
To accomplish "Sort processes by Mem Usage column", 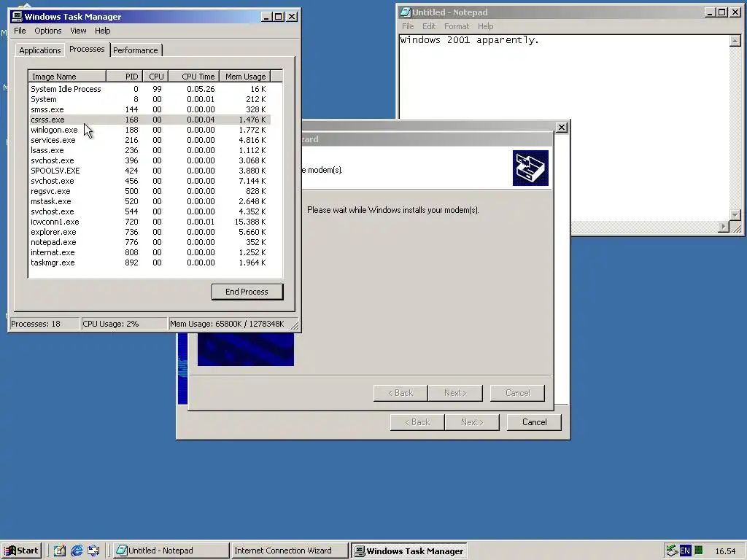I will (245, 76).
